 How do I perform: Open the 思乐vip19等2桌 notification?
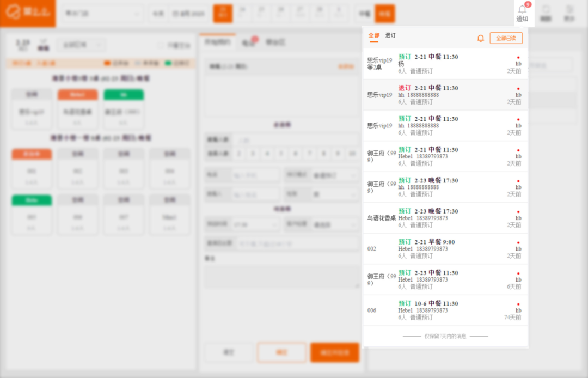point(445,64)
